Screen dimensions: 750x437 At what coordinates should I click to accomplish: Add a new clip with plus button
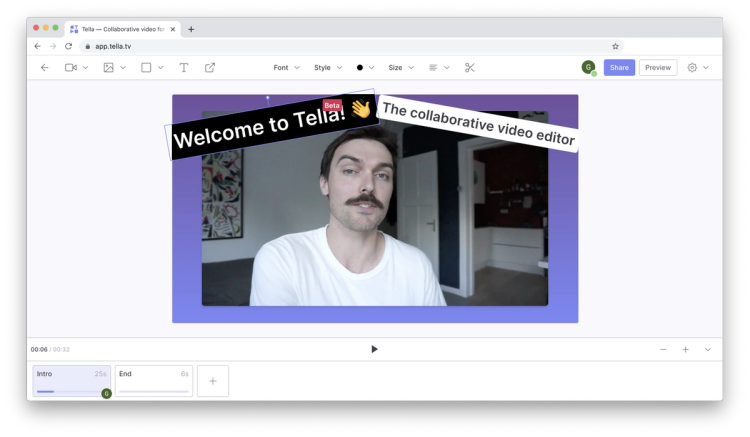click(x=213, y=381)
